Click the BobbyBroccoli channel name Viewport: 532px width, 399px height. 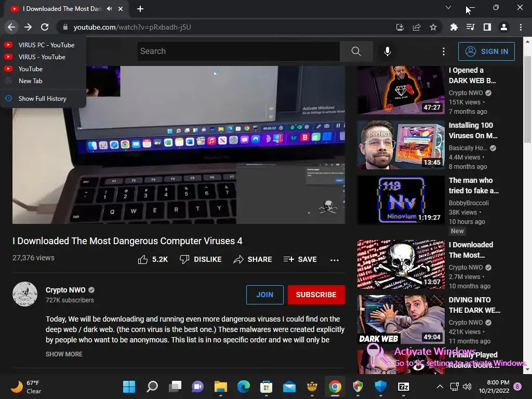[469, 203]
